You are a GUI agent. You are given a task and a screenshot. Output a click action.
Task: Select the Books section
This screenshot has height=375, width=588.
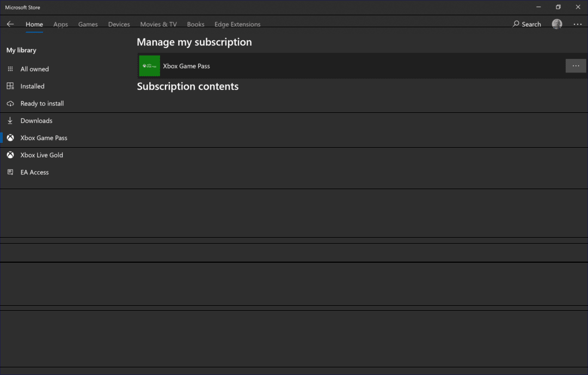point(195,24)
